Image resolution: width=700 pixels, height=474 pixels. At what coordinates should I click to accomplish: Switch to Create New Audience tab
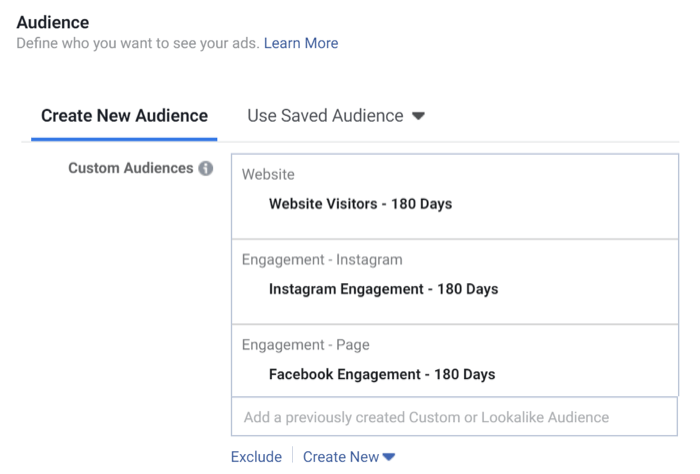124,116
